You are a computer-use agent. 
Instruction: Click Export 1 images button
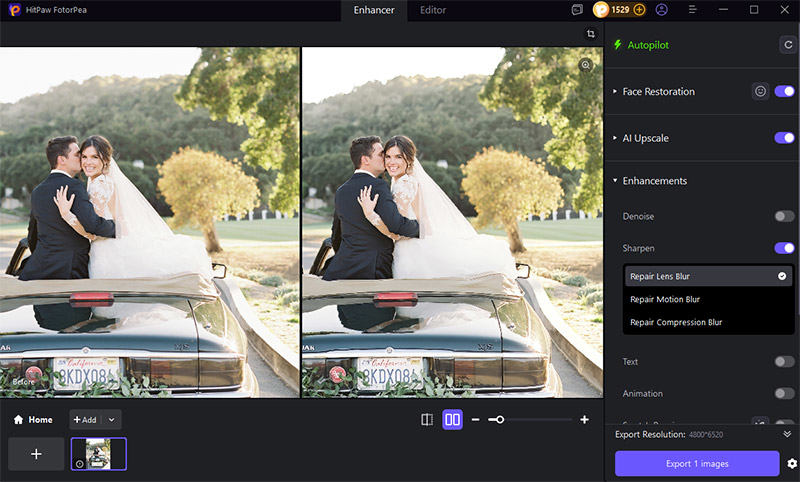697,464
